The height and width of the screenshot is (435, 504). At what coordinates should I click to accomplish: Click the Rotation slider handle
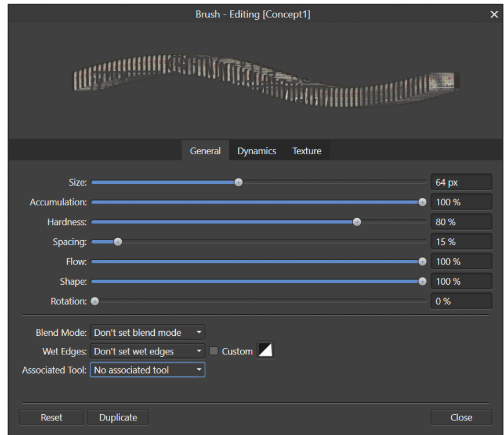95,301
